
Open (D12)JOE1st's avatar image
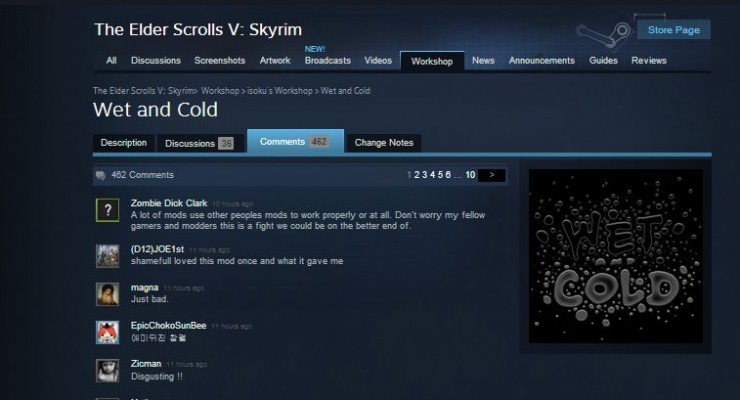pyautogui.click(x=108, y=256)
